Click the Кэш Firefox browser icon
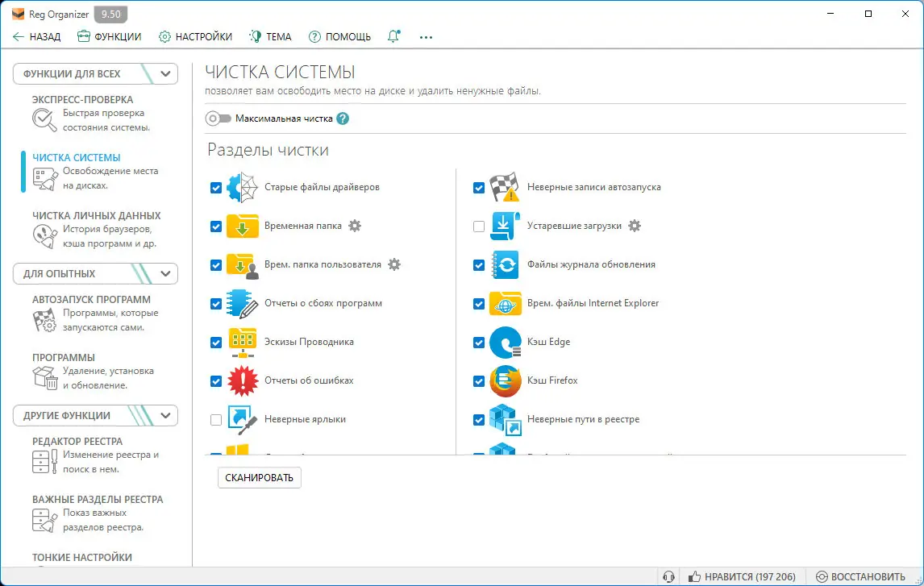924x586 pixels. (505, 381)
